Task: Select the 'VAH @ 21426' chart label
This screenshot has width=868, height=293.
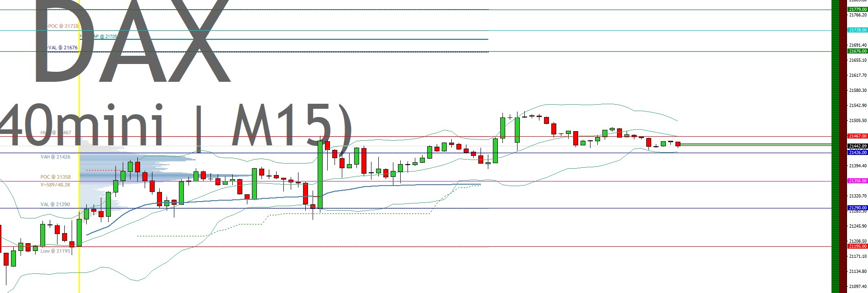Action: [x=55, y=157]
